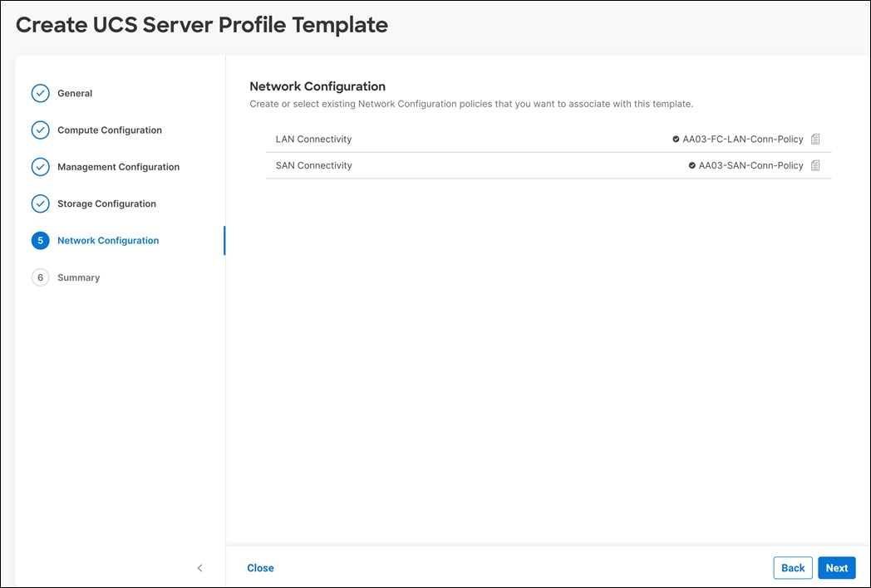Image resolution: width=871 pixels, height=588 pixels.
Task: Click the step 6 circle beside Summary
Action: pyautogui.click(x=40, y=277)
